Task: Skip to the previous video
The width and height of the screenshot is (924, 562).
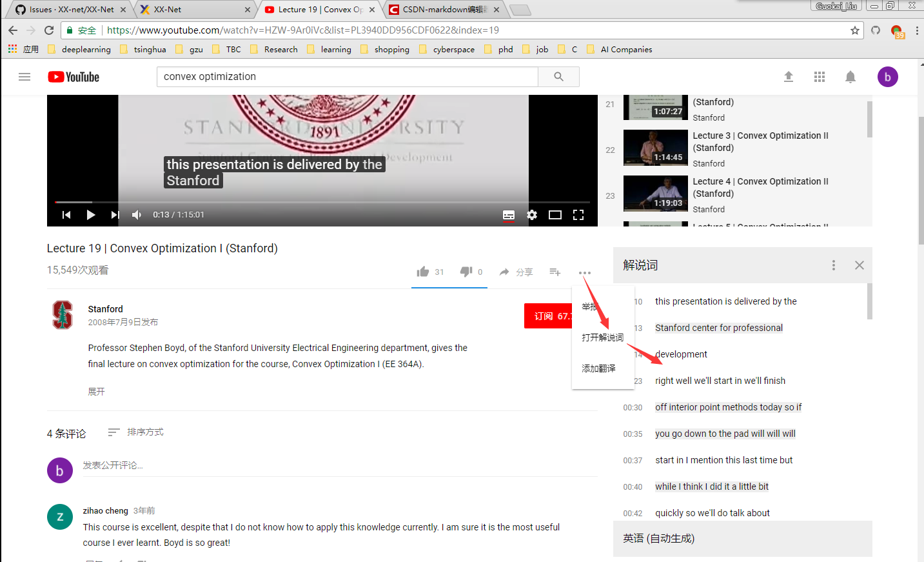Action: 66,215
